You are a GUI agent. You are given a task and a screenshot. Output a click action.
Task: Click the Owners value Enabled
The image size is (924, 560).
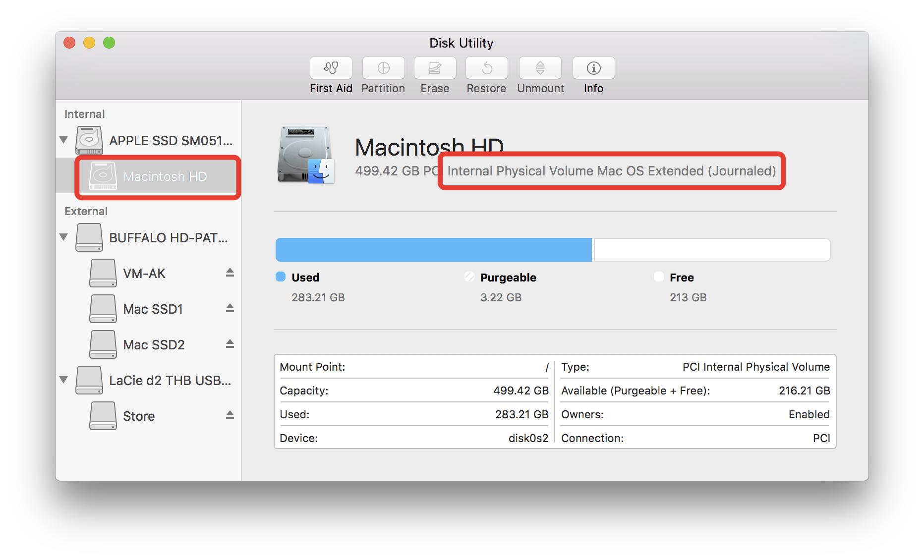(809, 414)
